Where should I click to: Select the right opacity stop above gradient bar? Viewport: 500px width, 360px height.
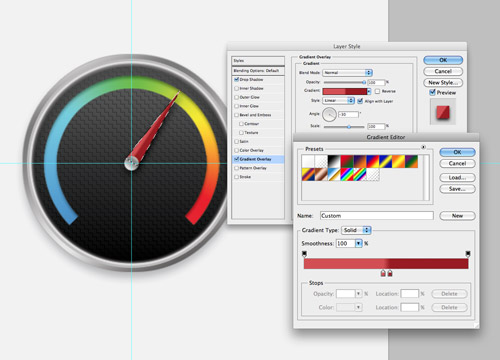468,254
